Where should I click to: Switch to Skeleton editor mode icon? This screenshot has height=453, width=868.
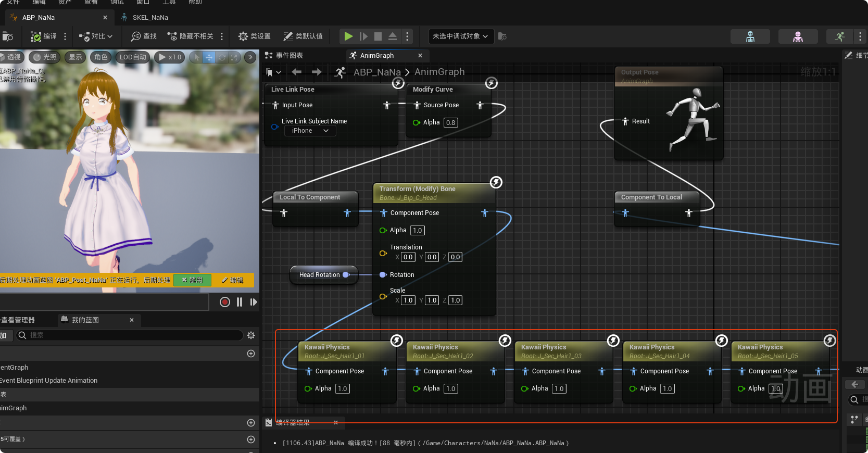tap(750, 36)
